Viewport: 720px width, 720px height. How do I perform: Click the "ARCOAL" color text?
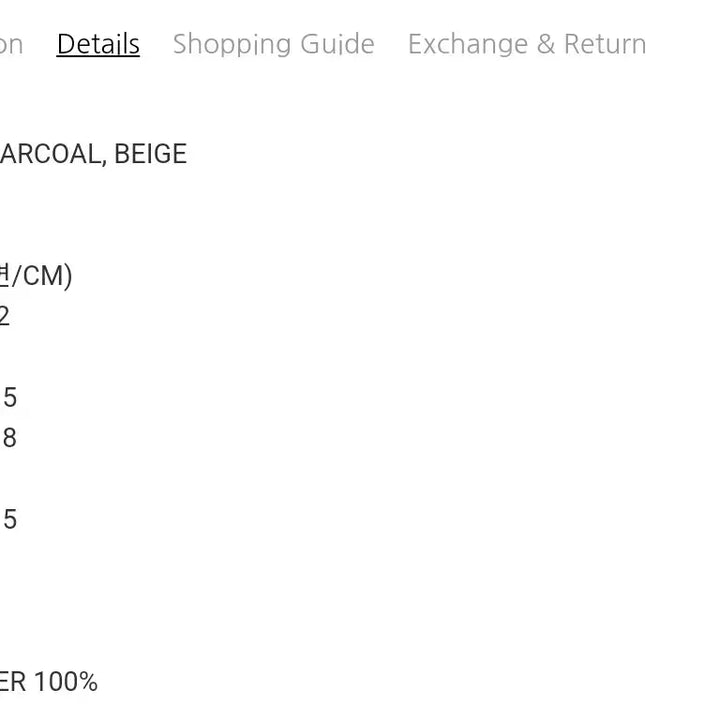click(49, 154)
